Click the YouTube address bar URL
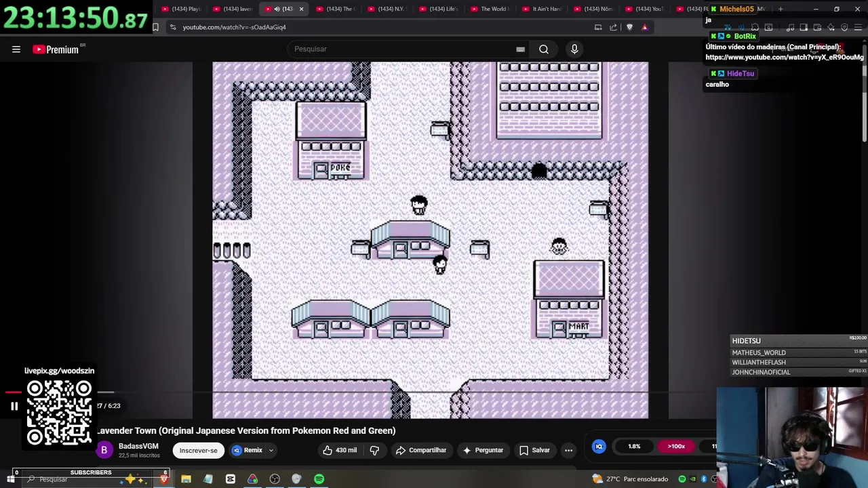868x488 pixels. (234, 27)
